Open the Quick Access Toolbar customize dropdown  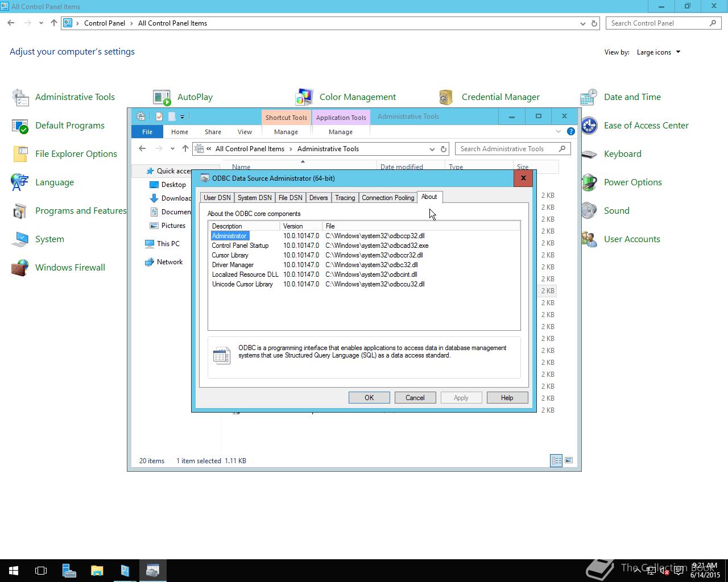[182, 117]
